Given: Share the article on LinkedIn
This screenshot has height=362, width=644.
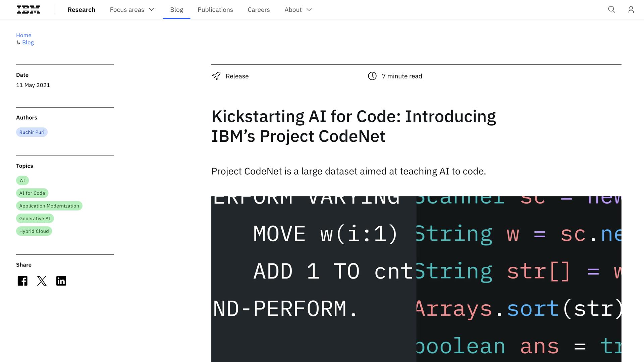Looking at the screenshot, I should click(61, 281).
